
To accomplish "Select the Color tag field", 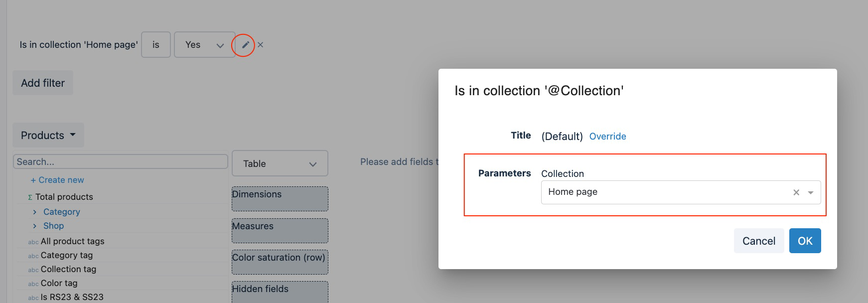I will tap(59, 283).
